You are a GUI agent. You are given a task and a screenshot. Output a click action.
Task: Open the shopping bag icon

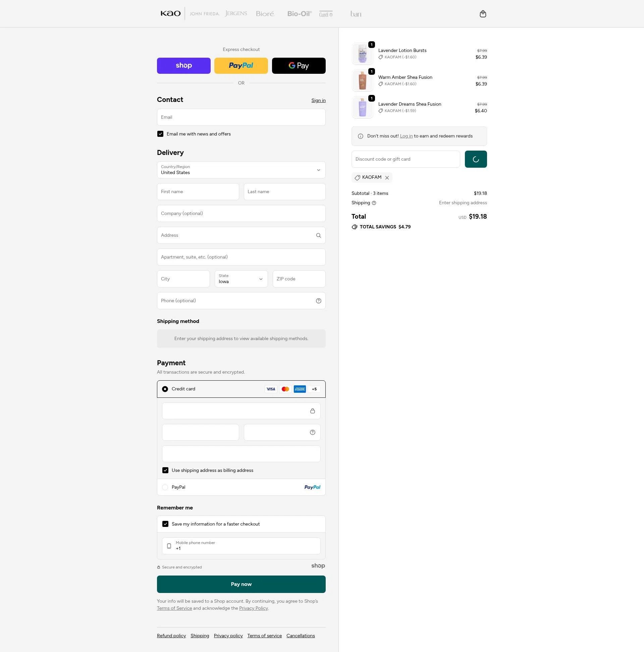pos(482,14)
